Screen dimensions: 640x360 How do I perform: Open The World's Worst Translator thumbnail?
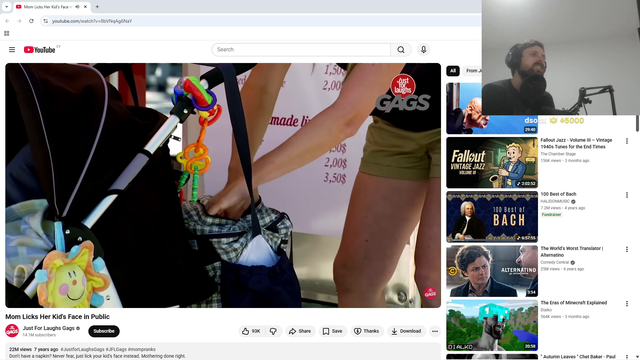[x=492, y=271]
